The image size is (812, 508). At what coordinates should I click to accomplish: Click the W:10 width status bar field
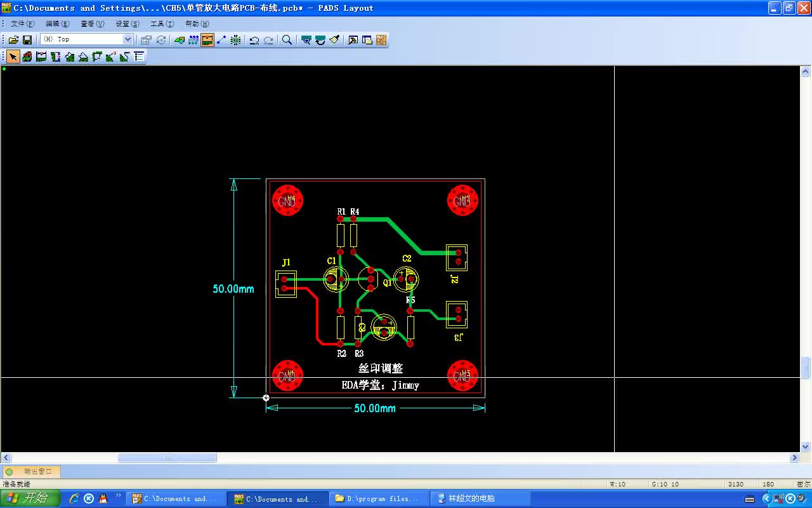(626, 485)
